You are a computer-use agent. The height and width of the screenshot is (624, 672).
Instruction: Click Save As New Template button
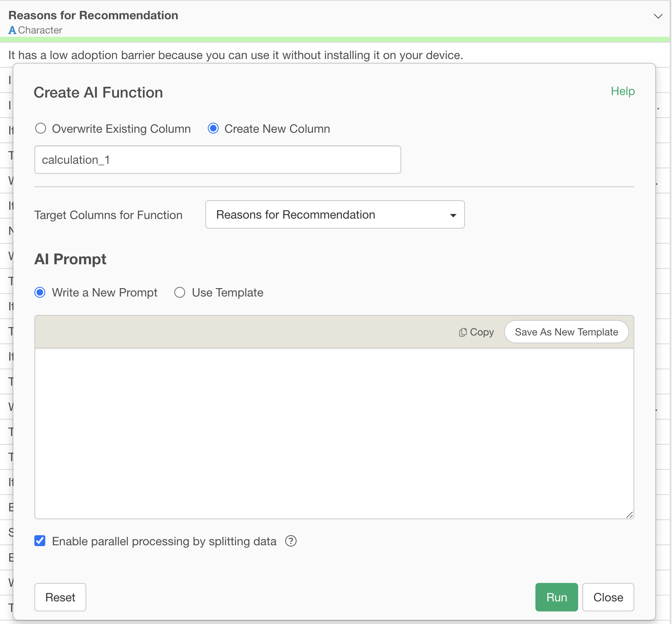566,332
